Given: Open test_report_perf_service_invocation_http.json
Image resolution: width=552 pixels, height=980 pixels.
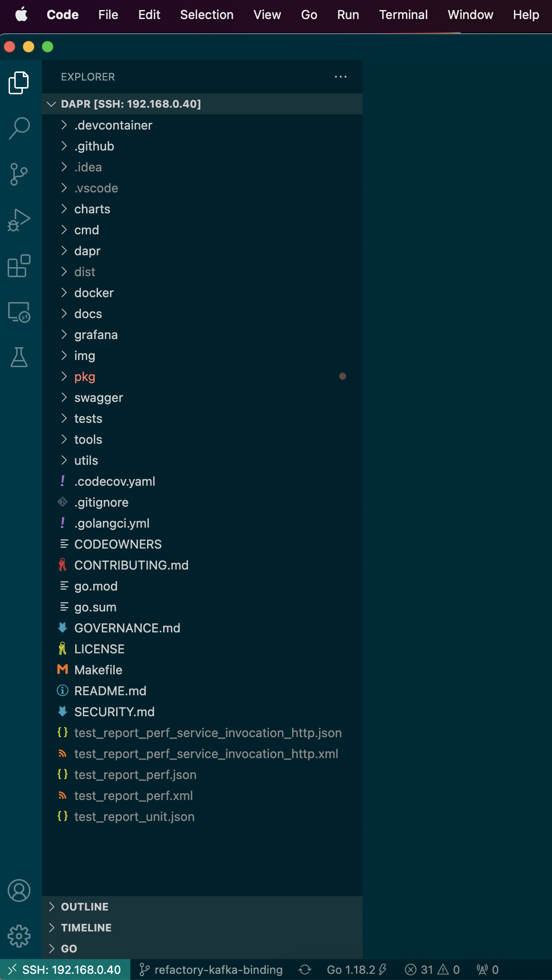Looking at the screenshot, I should (x=202, y=733).
